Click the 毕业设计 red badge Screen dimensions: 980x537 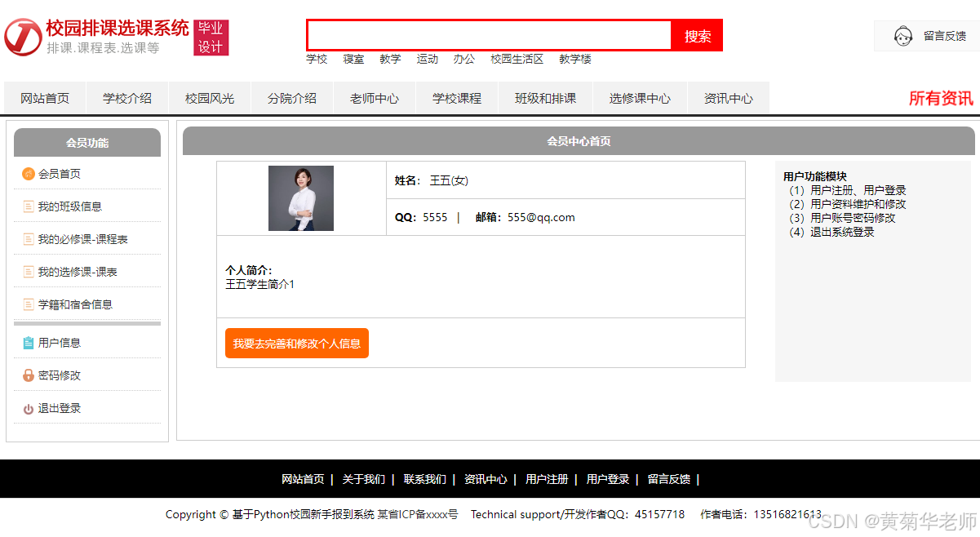[211, 38]
